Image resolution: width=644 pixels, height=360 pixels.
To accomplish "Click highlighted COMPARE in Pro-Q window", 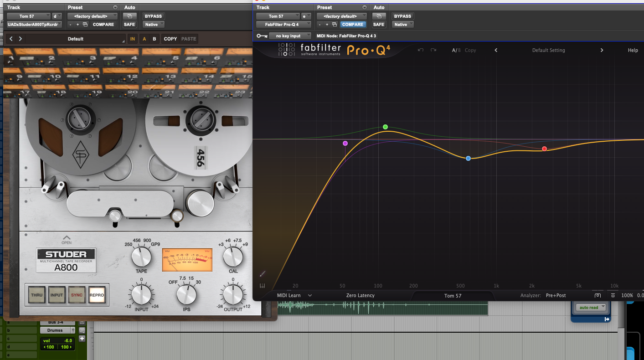I will pos(353,25).
